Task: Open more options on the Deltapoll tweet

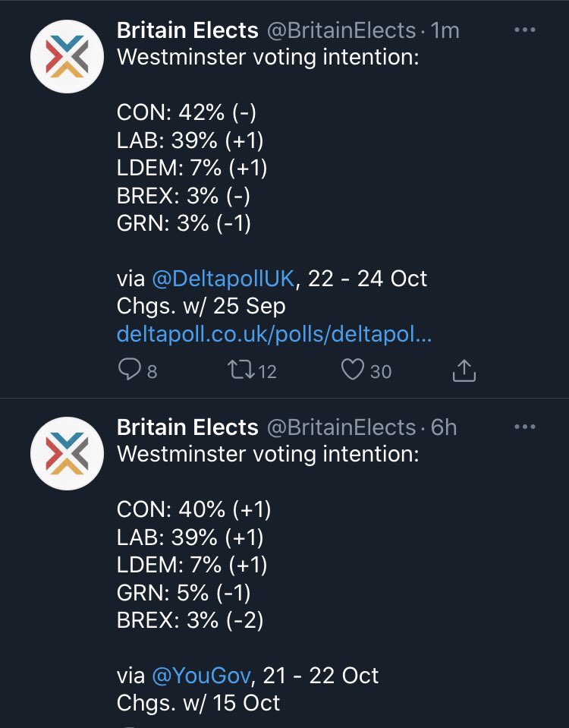Action: (x=525, y=30)
